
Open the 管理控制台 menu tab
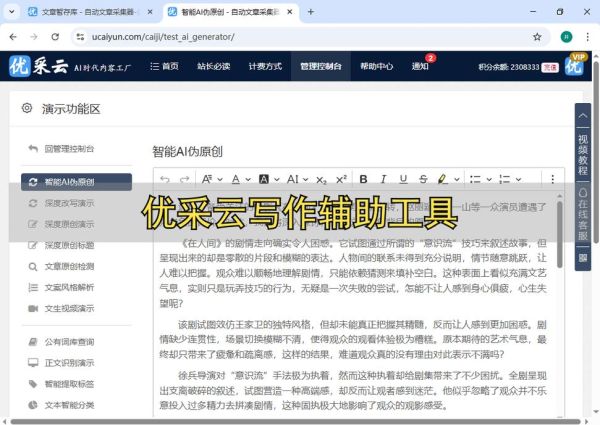320,67
